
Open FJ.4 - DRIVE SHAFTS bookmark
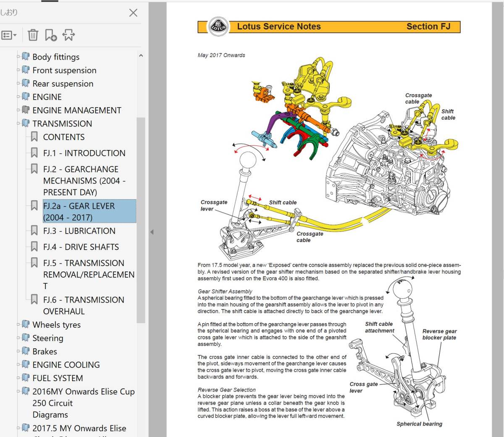(x=81, y=247)
